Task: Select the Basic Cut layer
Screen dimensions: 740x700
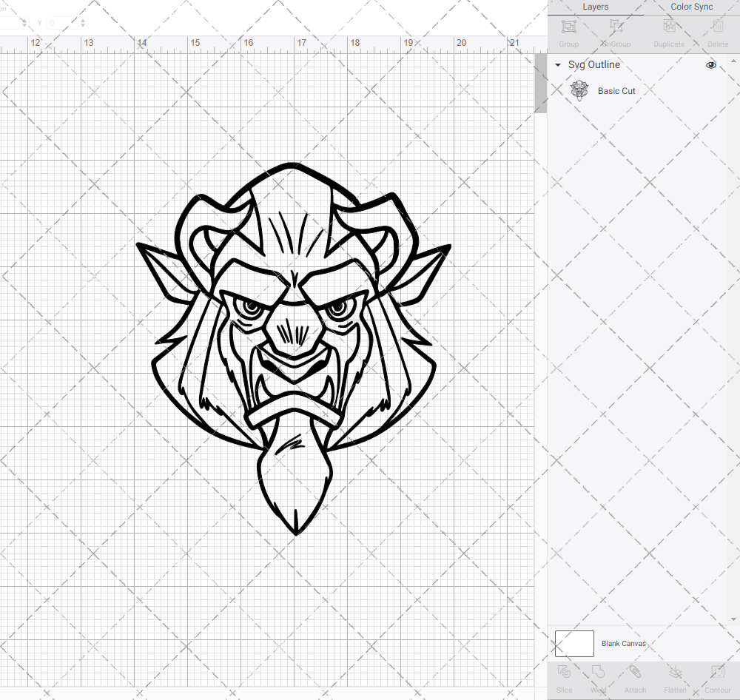Action: [x=616, y=90]
